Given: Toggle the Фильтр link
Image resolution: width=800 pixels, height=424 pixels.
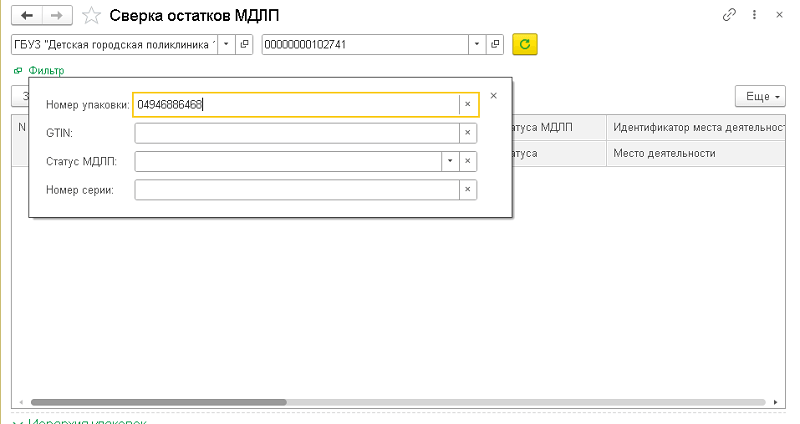Looking at the screenshot, I should (x=46, y=71).
